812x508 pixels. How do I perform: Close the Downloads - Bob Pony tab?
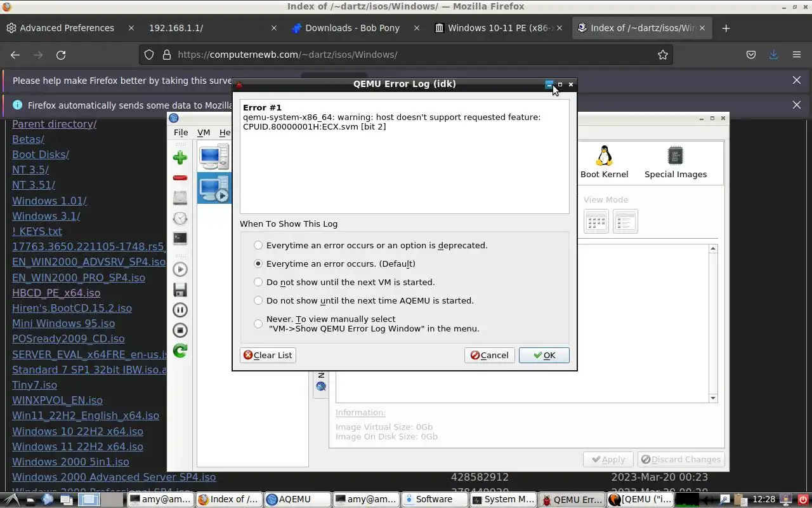[417, 28]
